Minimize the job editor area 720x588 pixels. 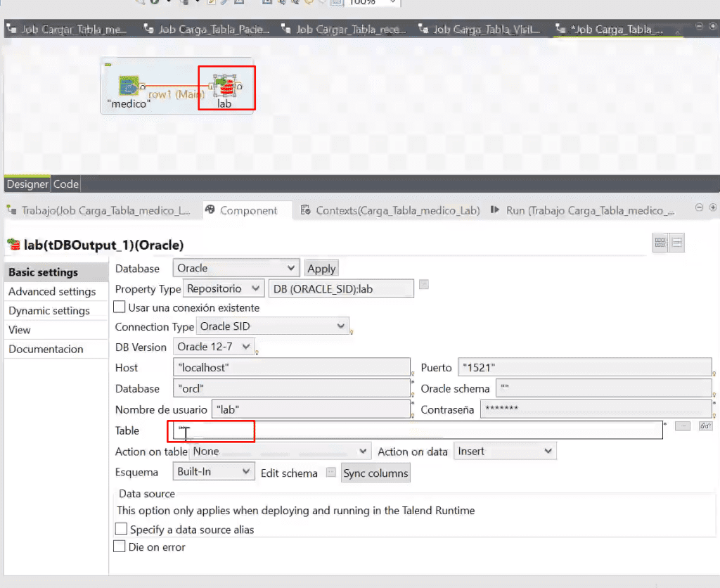699,26
